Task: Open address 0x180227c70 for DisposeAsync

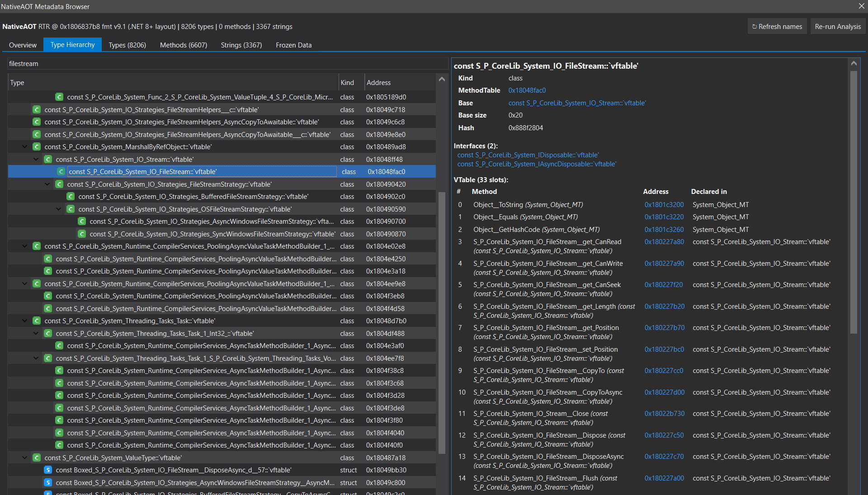Action: click(x=664, y=457)
